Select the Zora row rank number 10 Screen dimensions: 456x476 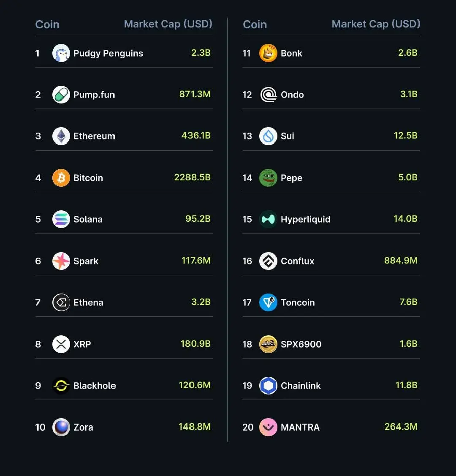40,427
